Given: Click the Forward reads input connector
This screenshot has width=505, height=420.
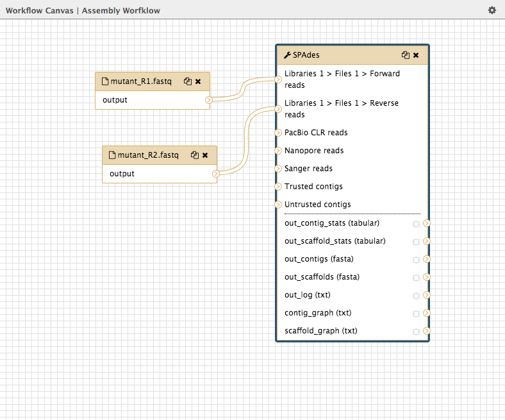Looking at the screenshot, I should [x=278, y=80].
